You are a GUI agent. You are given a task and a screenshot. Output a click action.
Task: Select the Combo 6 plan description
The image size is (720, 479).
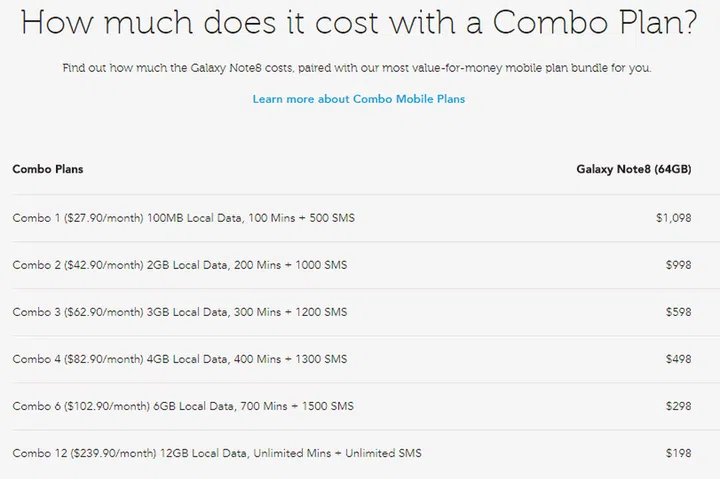183,406
